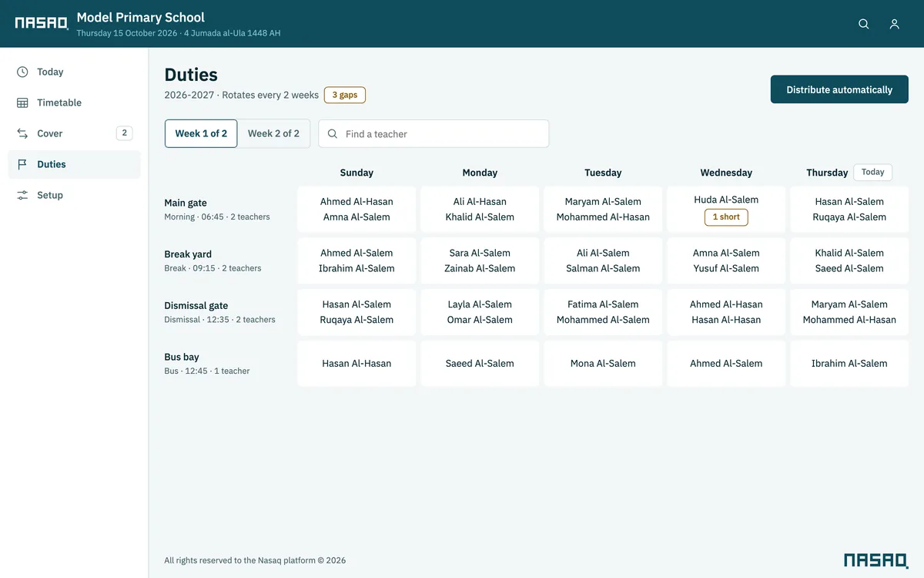
Task: Open the Cover section
Action: coord(74,133)
